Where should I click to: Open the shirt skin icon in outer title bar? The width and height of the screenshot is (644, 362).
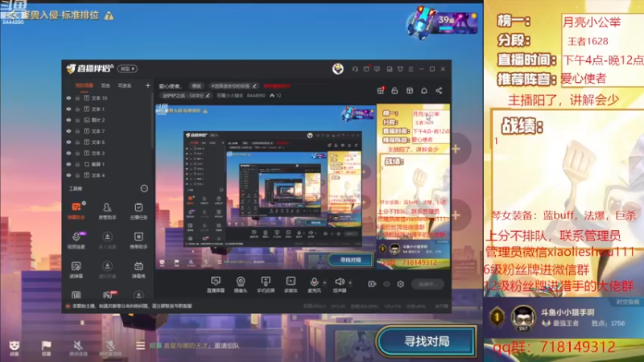point(400,69)
